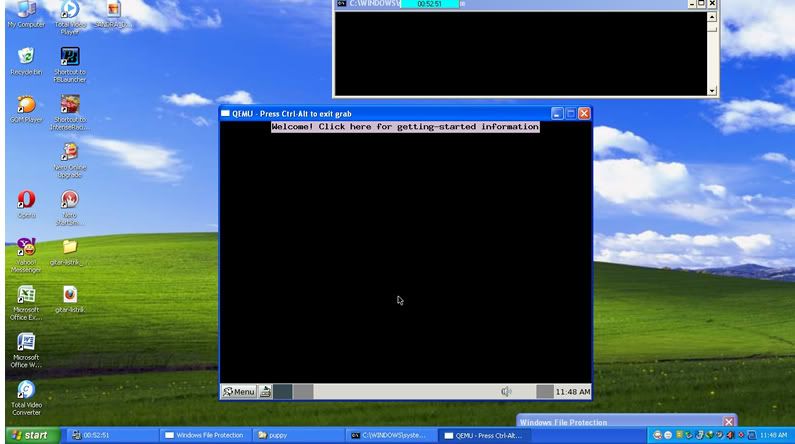Close the Windows File Protection popup
This screenshot has height=444, width=795.
(x=729, y=422)
